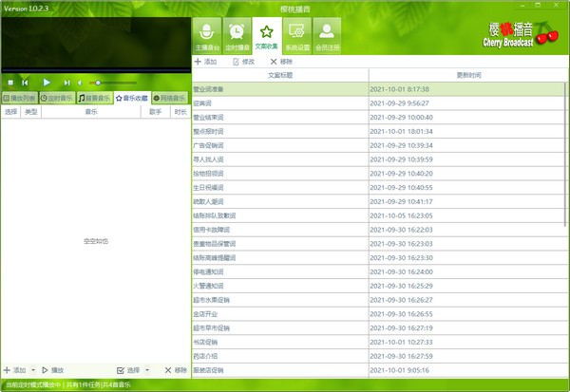
Task: Select the 超市早市促销 row
Action: [379, 328]
